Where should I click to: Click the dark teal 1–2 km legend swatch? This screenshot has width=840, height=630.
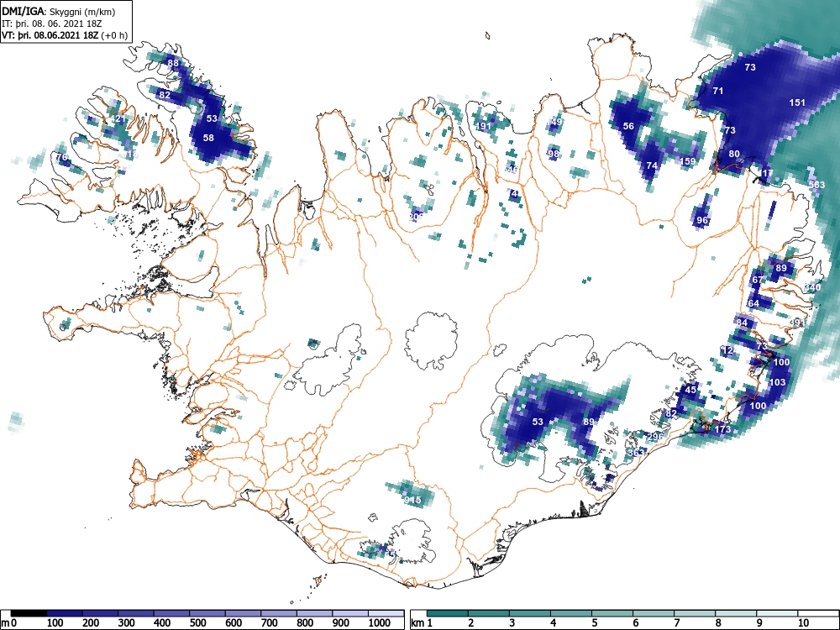pos(448,613)
